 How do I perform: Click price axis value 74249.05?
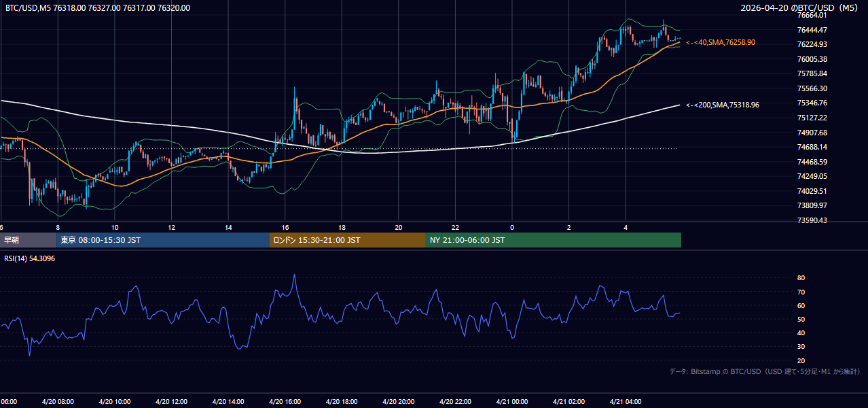click(x=812, y=176)
